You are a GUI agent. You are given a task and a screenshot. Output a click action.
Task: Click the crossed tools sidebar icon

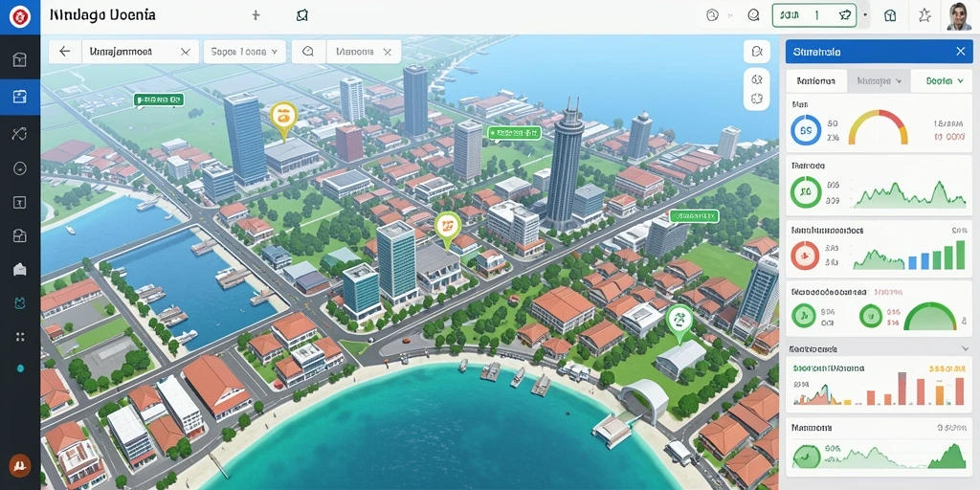20,132
